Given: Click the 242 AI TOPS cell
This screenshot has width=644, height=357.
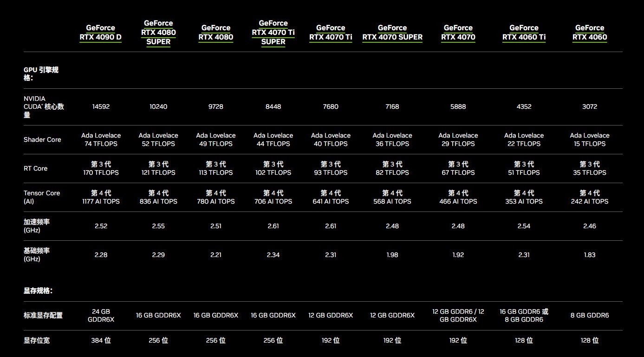Looking at the screenshot, I should 590,198.
